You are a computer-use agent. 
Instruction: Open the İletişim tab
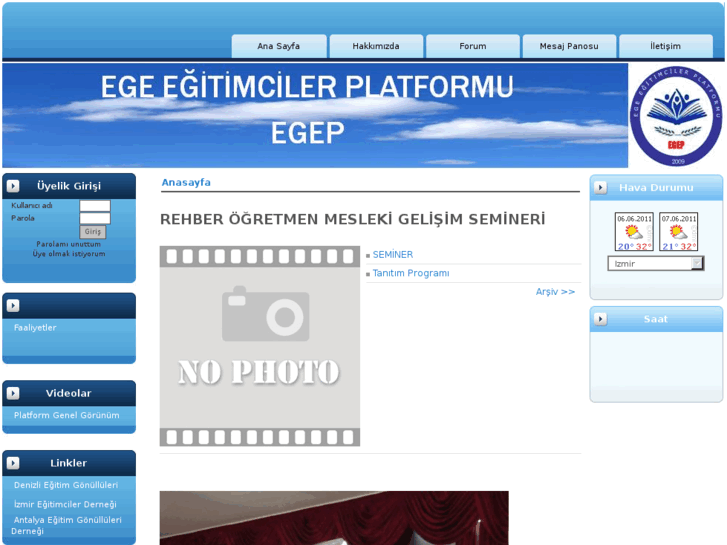pos(666,46)
